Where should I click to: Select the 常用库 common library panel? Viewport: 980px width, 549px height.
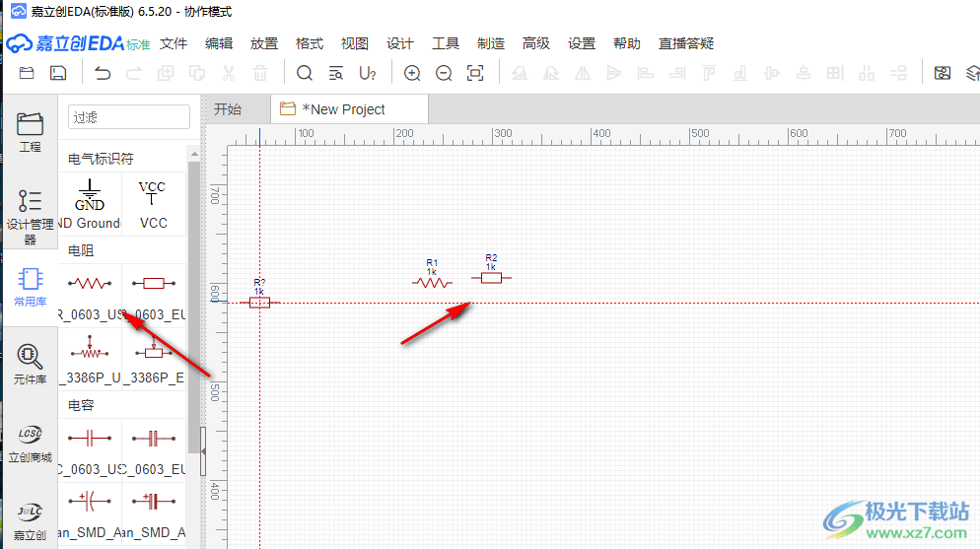(x=30, y=287)
